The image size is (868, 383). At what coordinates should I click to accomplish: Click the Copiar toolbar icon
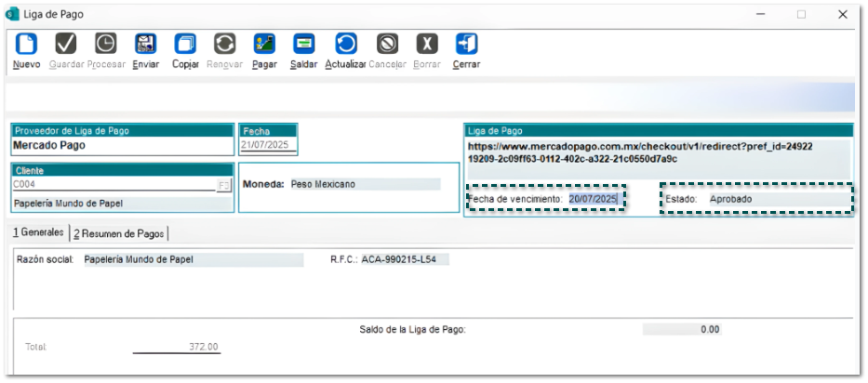185,44
